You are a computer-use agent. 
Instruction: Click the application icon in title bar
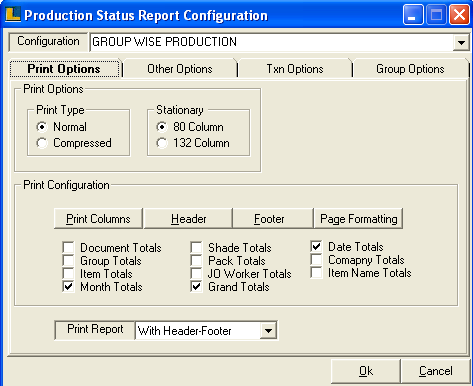tap(13, 15)
